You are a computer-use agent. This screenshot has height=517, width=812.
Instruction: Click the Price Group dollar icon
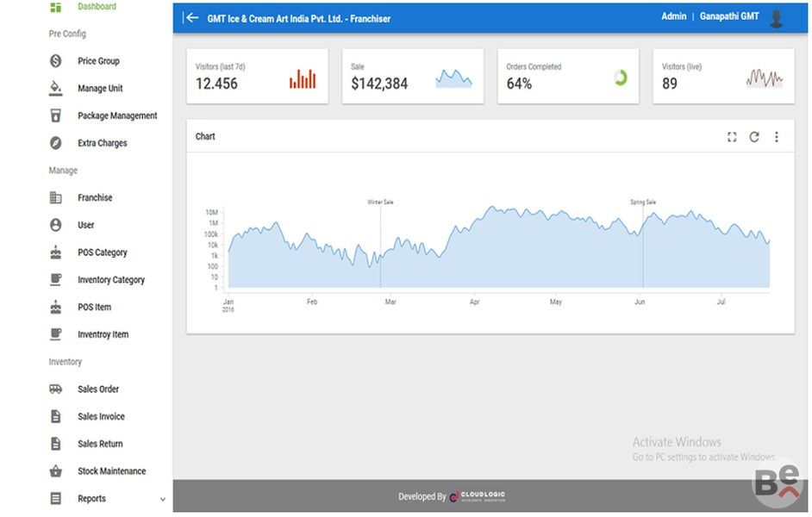(56, 61)
